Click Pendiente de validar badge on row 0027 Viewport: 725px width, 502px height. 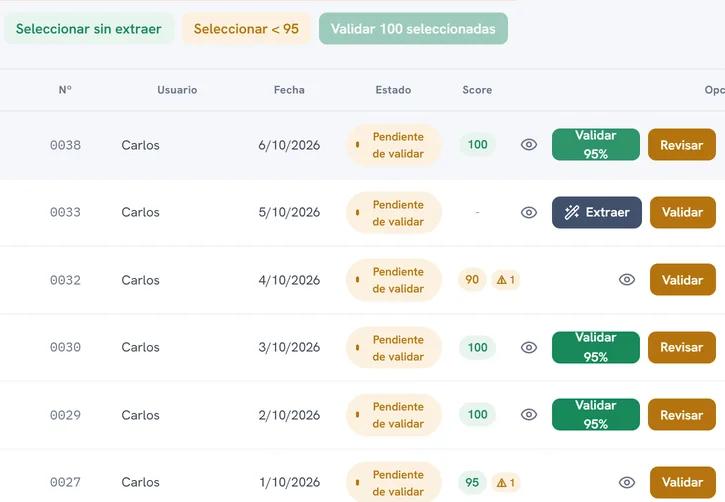tap(394, 482)
